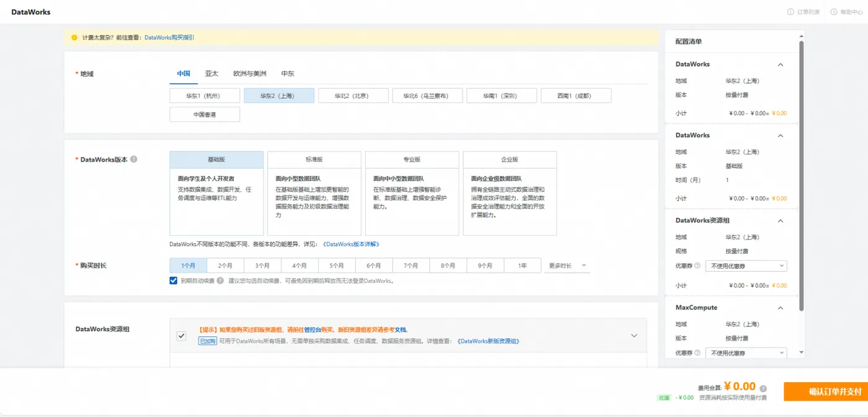The height and width of the screenshot is (417, 868).
Task: Click the help icon beside DataWorks资源组 优惠券
Action: click(x=697, y=266)
